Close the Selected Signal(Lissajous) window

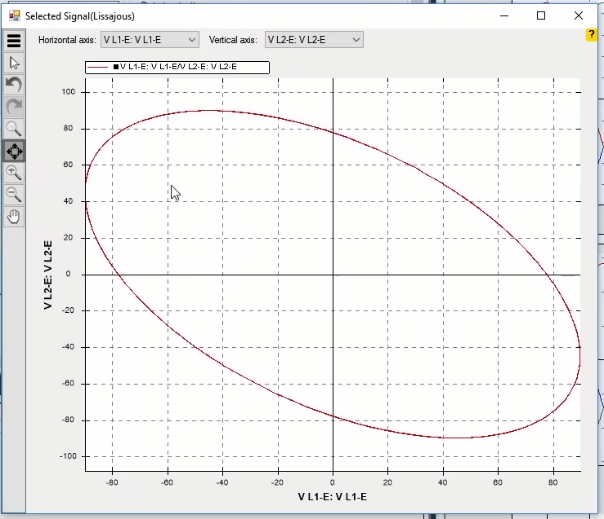(x=578, y=16)
